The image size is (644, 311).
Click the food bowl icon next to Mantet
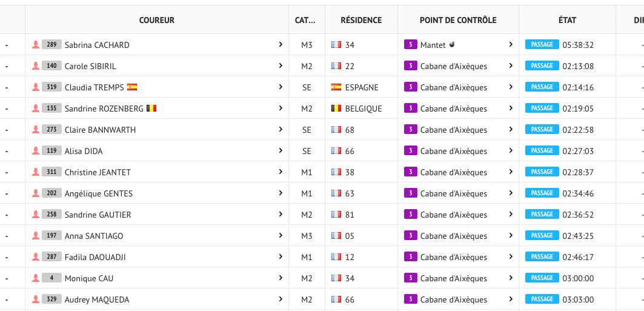451,45
